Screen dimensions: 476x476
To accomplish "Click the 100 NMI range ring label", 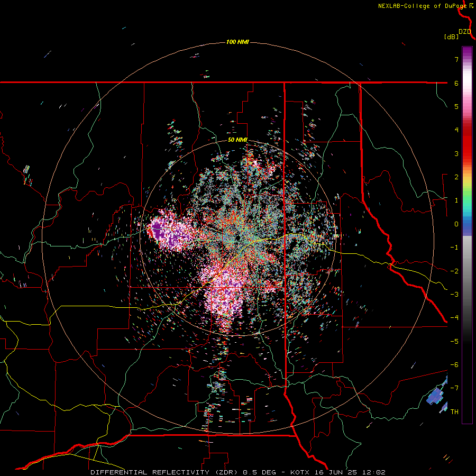I will pos(237,42).
